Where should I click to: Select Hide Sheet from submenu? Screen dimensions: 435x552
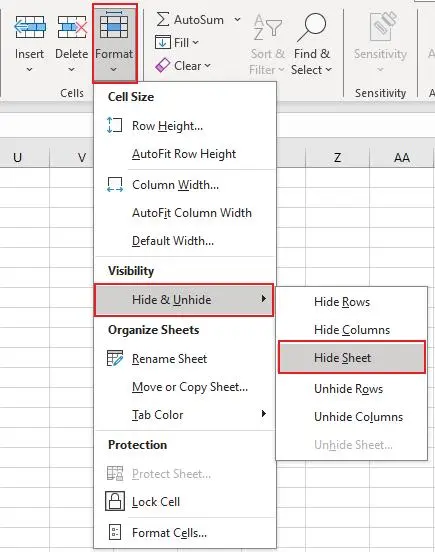click(x=352, y=358)
